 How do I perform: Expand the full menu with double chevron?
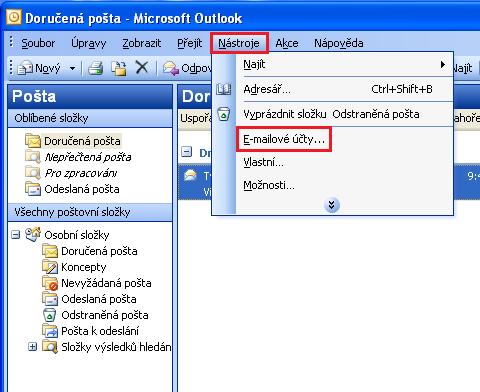(332, 205)
